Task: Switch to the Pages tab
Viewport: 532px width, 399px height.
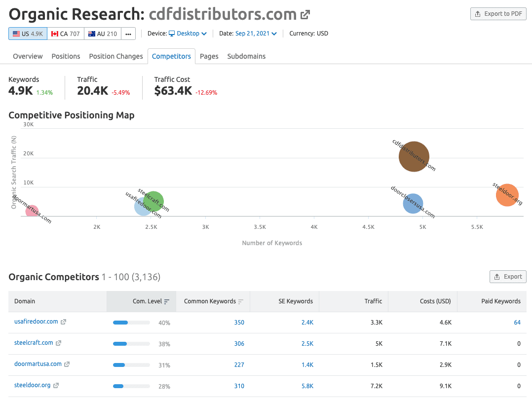Action: (x=209, y=56)
